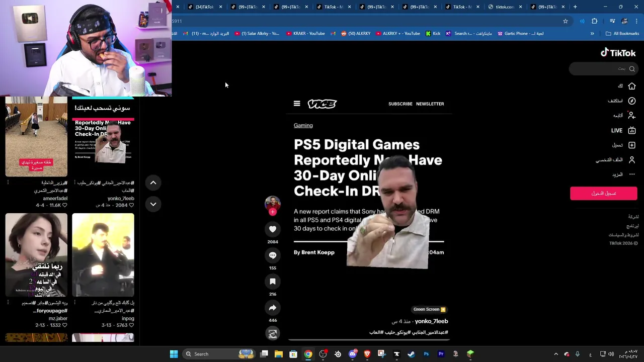Click the TikTok logo
Screen dimensions: 644x362
tap(618, 53)
